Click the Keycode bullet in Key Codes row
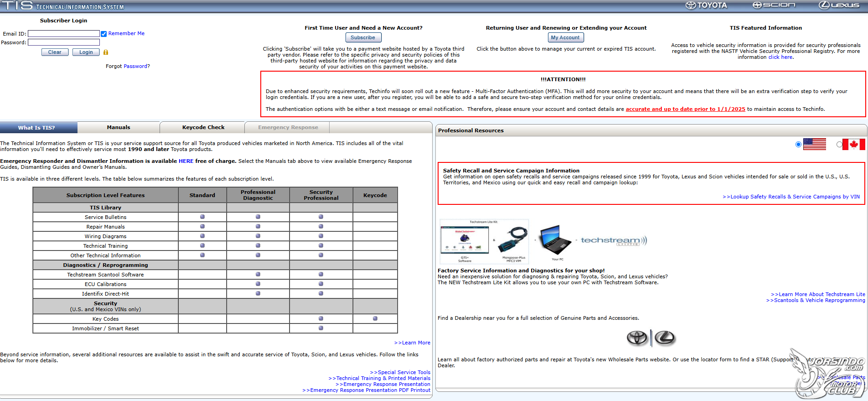This screenshot has width=868, height=401. [375, 319]
